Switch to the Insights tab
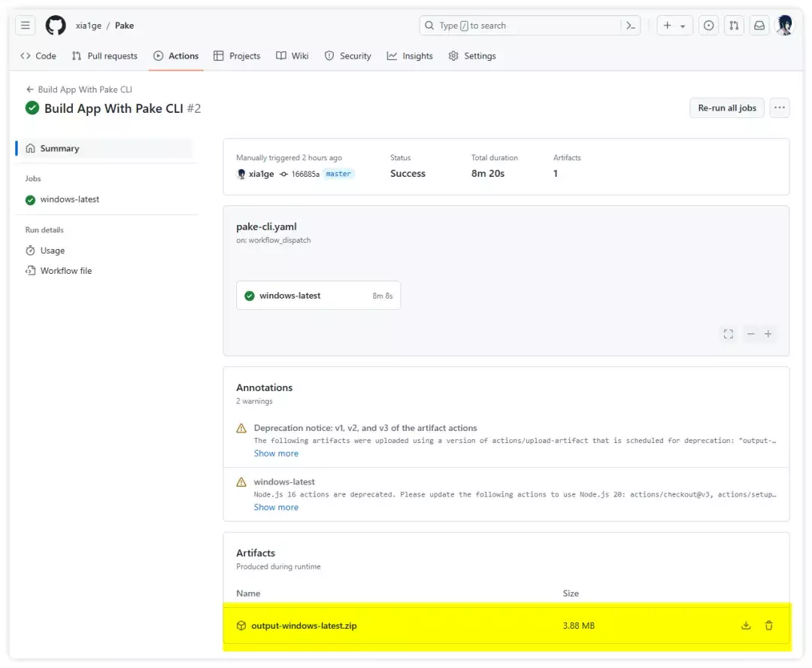Image resolution: width=812 pixels, height=668 pixels. pyautogui.click(x=410, y=56)
